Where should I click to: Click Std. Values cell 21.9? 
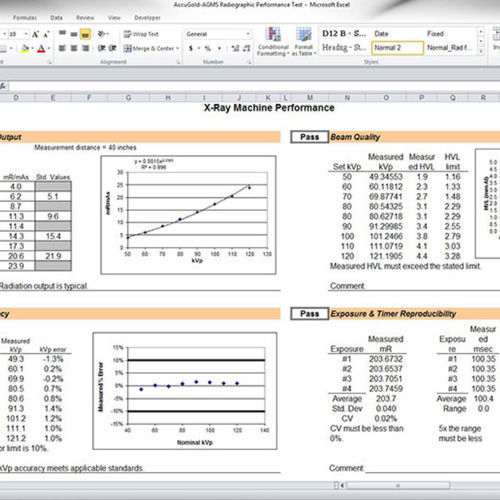[x=53, y=256]
